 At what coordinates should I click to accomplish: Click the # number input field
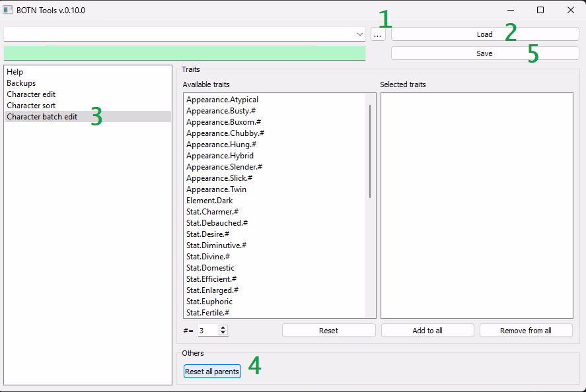tap(207, 330)
